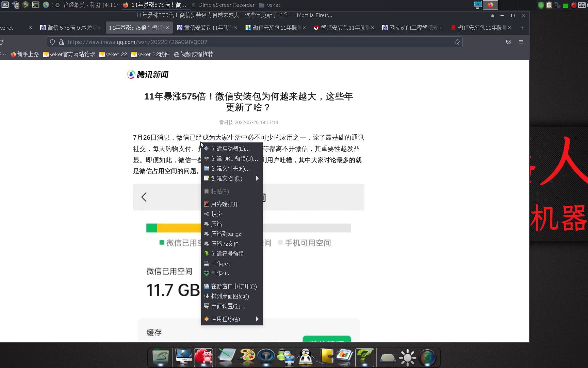Open the system monitor icon in top panel

click(5, 5)
